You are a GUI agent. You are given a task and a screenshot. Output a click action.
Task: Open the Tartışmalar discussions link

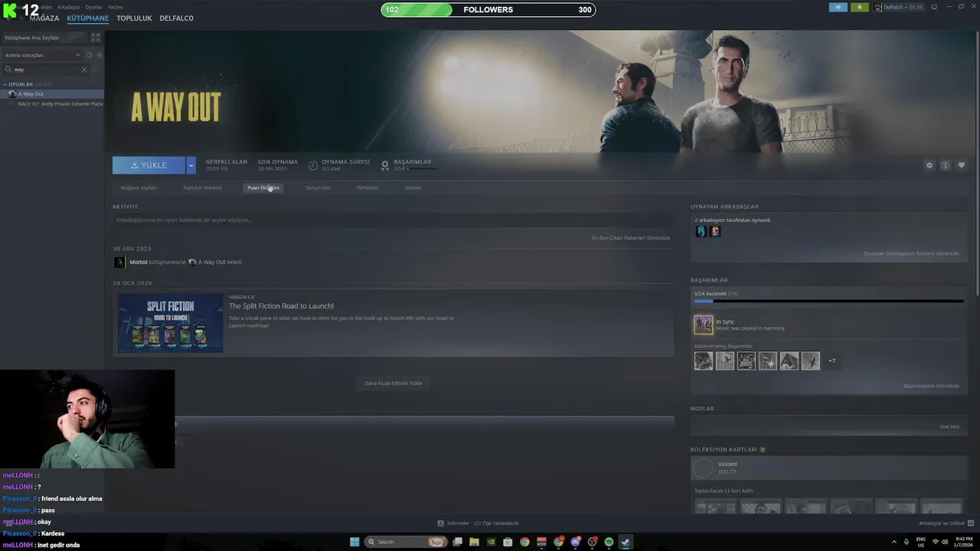pos(318,187)
